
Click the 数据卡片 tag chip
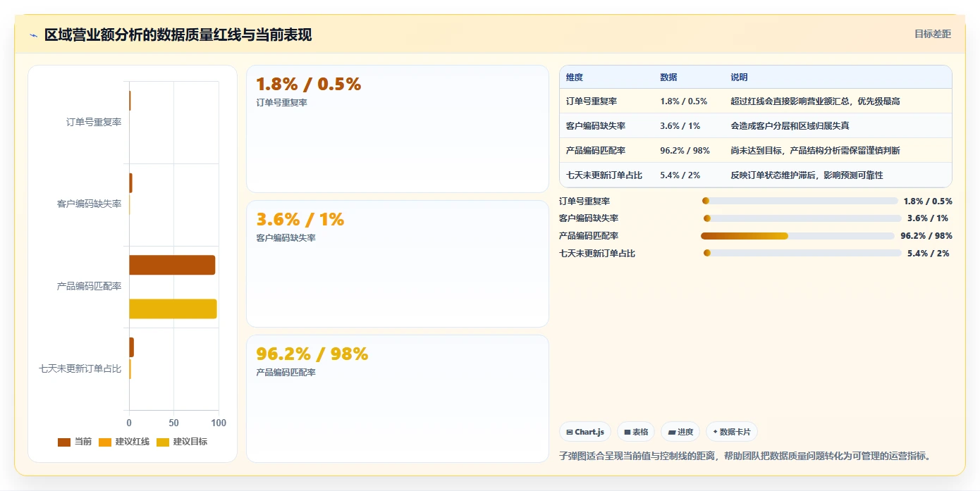click(x=732, y=432)
